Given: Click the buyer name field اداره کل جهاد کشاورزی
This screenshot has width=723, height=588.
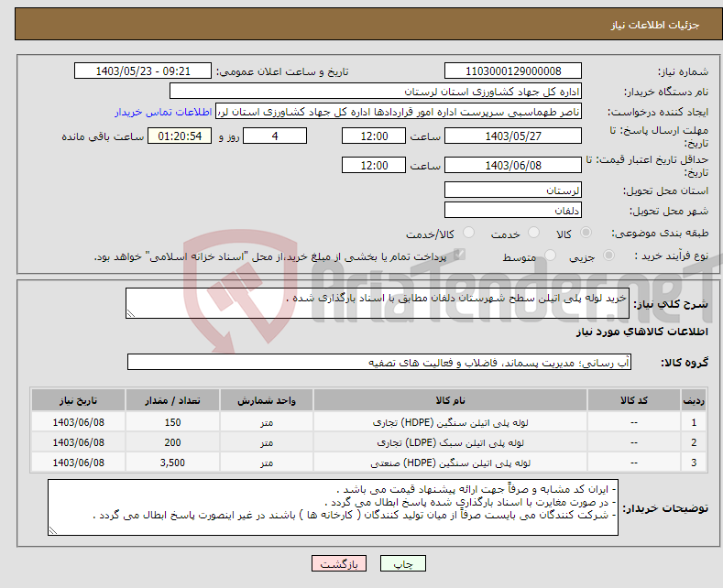Looking at the screenshot, I should click(x=376, y=92).
